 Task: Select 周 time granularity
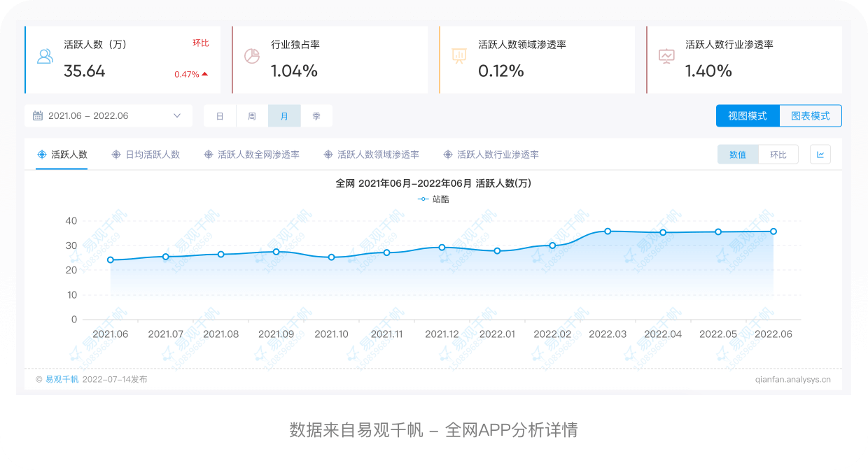252,116
